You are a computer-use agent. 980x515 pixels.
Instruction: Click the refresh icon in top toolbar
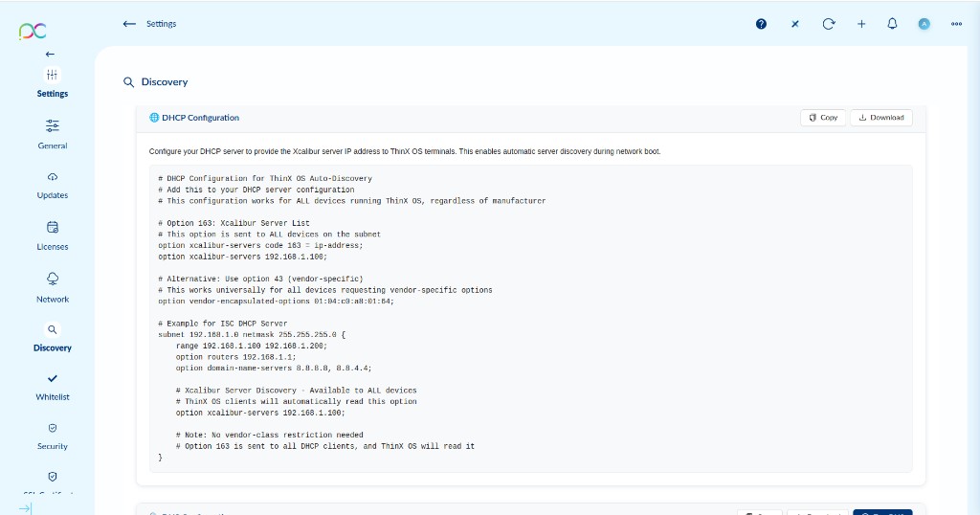click(829, 24)
